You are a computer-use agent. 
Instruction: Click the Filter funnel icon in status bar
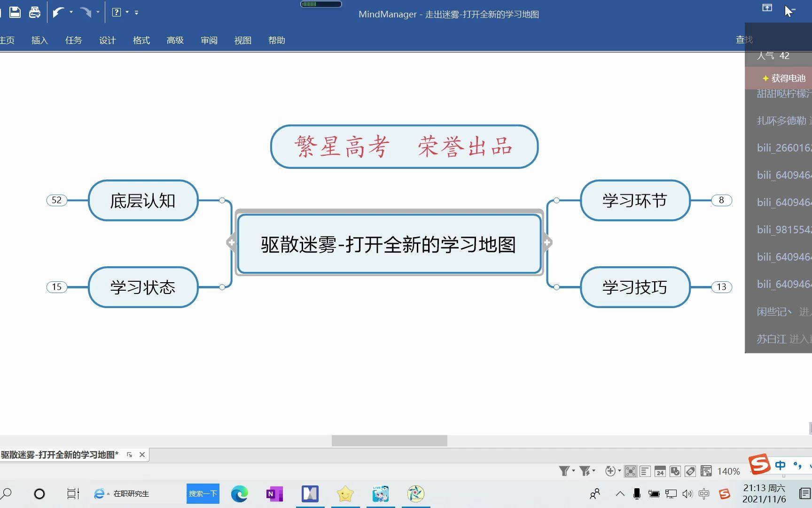tap(564, 471)
